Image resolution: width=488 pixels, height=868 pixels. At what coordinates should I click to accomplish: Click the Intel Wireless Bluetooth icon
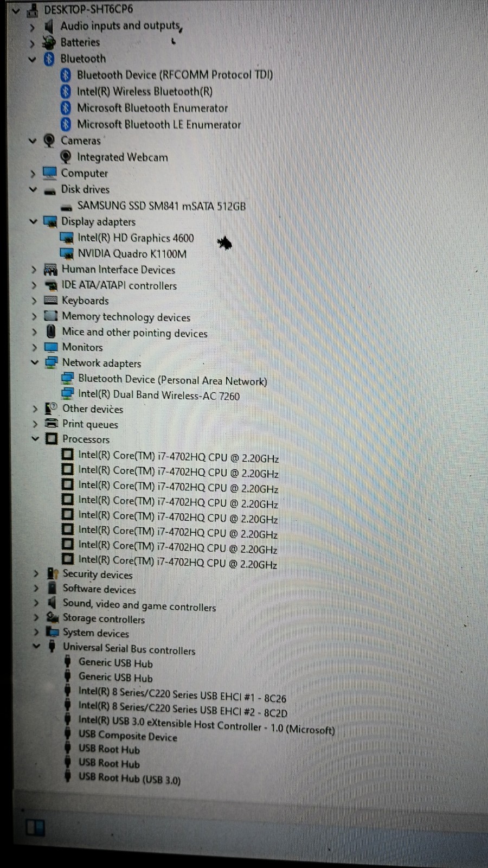point(66,91)
